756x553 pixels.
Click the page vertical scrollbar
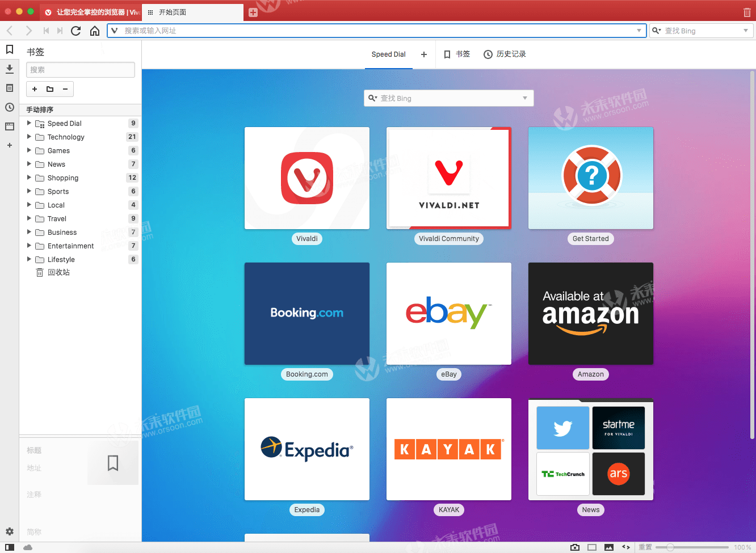click(x=753, y=254)
